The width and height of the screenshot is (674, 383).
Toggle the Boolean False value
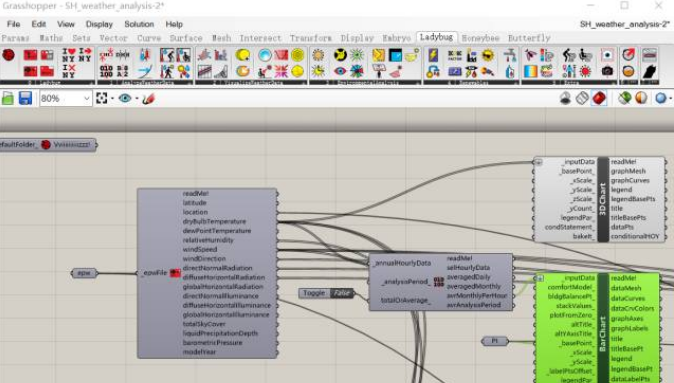point(341,293)
